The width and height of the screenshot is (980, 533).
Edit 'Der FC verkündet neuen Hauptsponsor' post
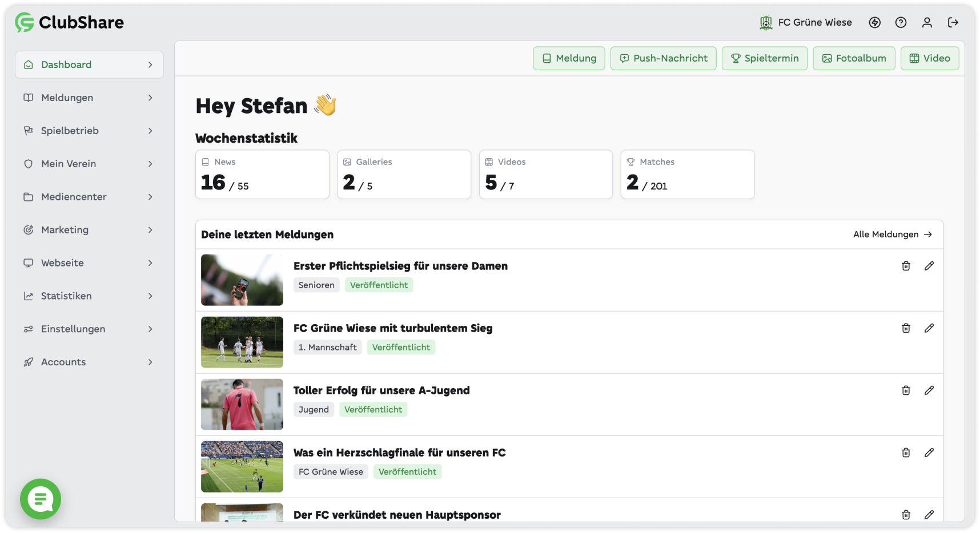click(x=929, y=515)
